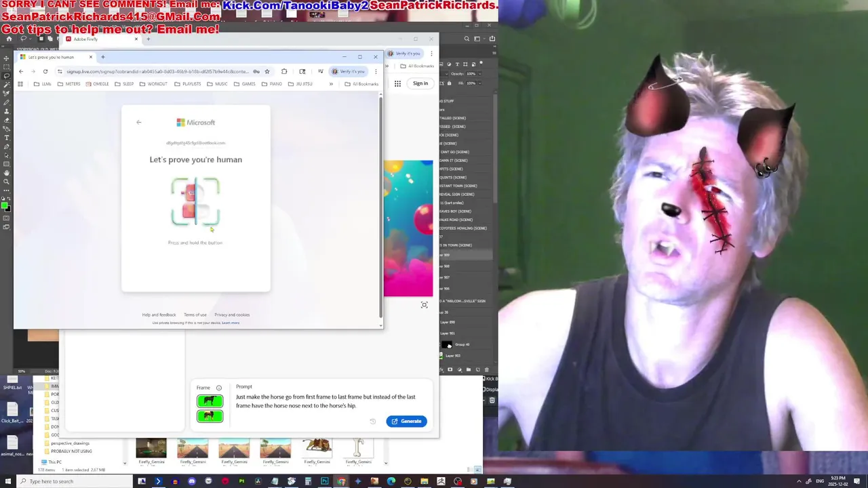The height and width of the screenshot is (488, 868).
Task: Select the Type tool in Photoshop
Action: click(6, 138)
